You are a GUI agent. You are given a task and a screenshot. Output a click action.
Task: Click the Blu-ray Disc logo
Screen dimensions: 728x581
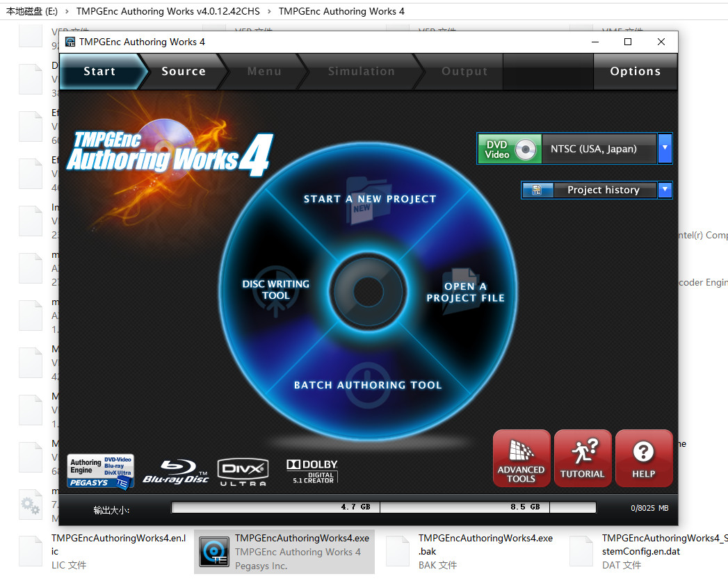[176, 472]
